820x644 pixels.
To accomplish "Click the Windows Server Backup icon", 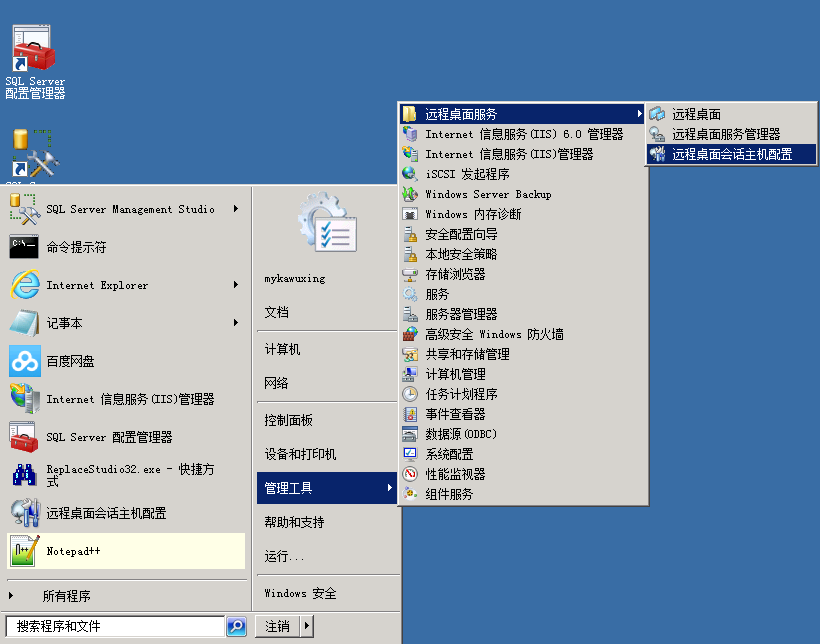I will click(x=409, y=194).
